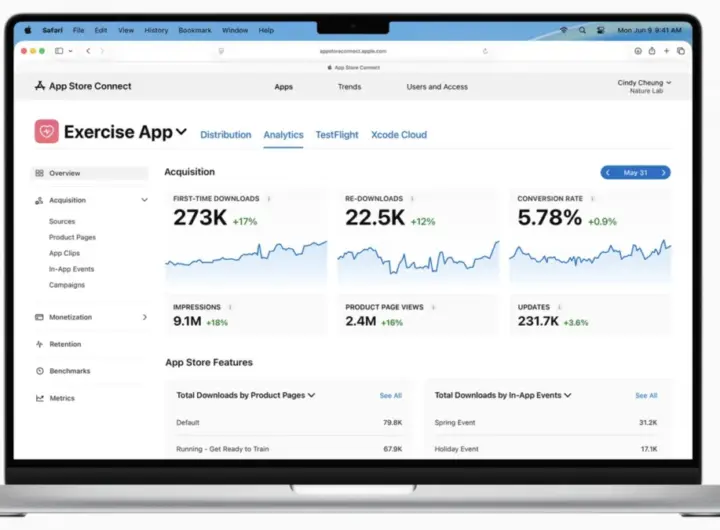Click the Wi-Fi status icon

pos(563,30)
